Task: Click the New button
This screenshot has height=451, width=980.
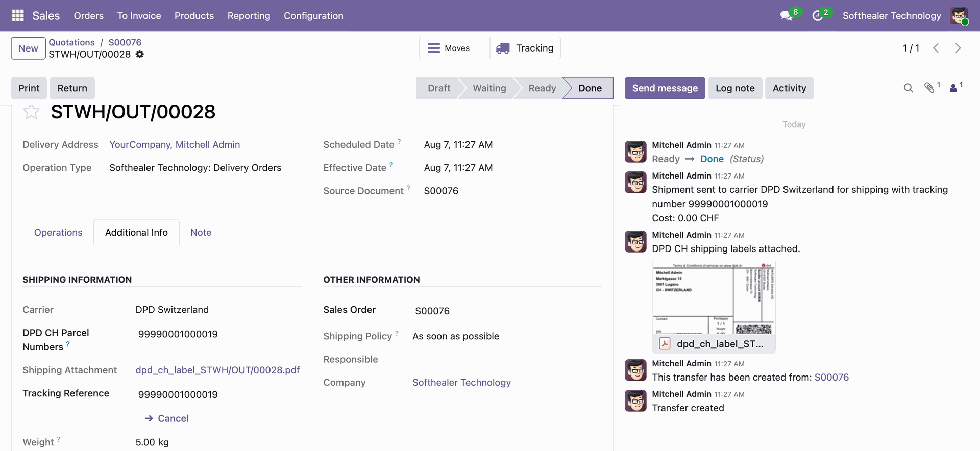Action: tap(28, 48)
